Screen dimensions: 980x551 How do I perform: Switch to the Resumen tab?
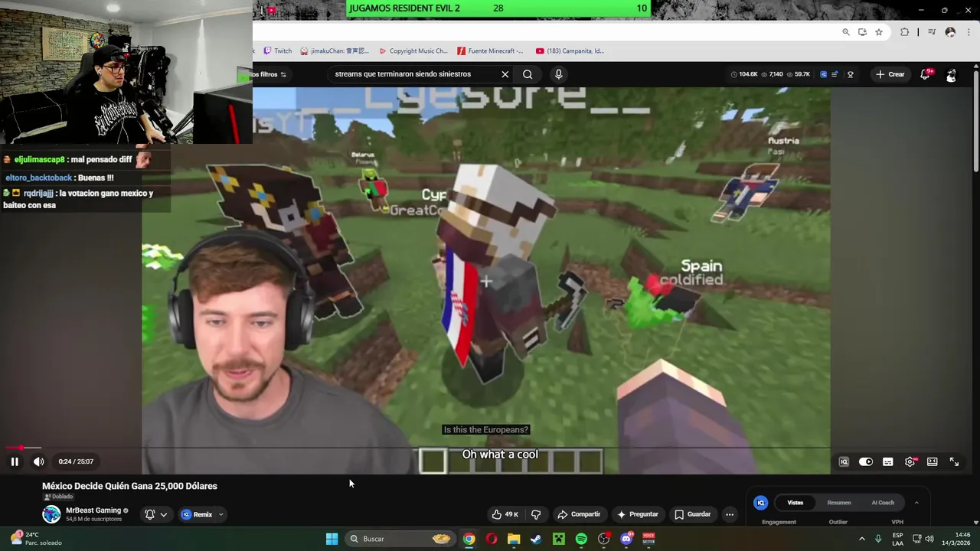point(839,503)
